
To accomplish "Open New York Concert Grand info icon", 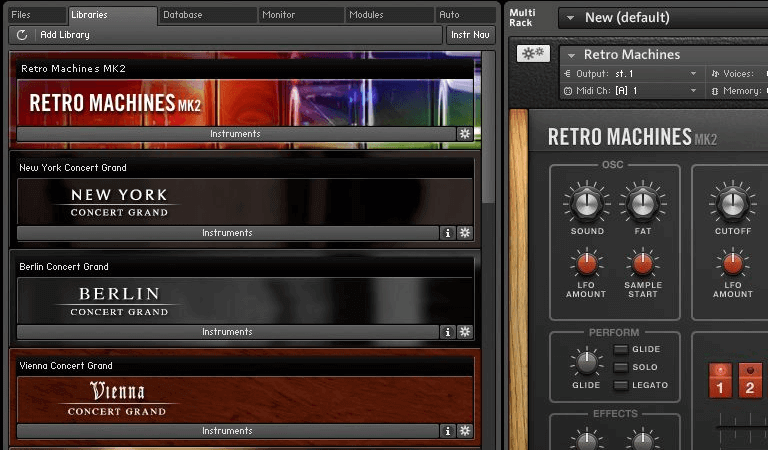I will pos(447,233).
